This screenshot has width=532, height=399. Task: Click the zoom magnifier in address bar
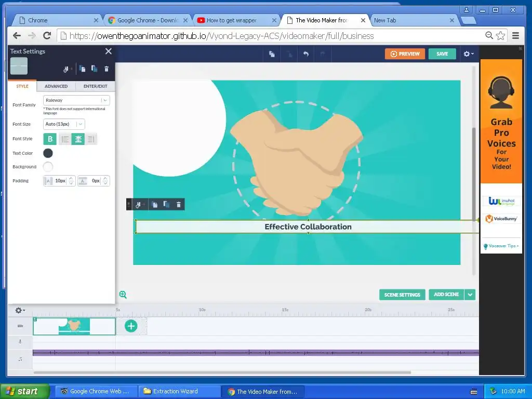click(x=489, y=35)
